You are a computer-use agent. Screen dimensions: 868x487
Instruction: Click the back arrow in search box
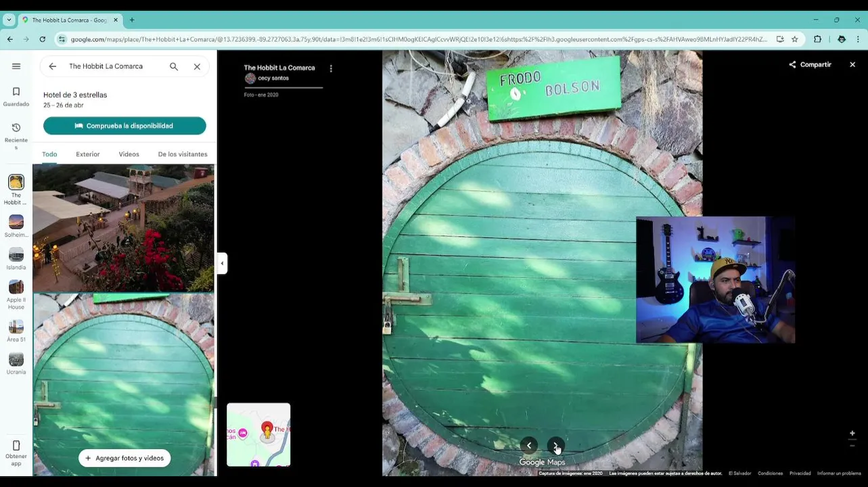[53, 66]
